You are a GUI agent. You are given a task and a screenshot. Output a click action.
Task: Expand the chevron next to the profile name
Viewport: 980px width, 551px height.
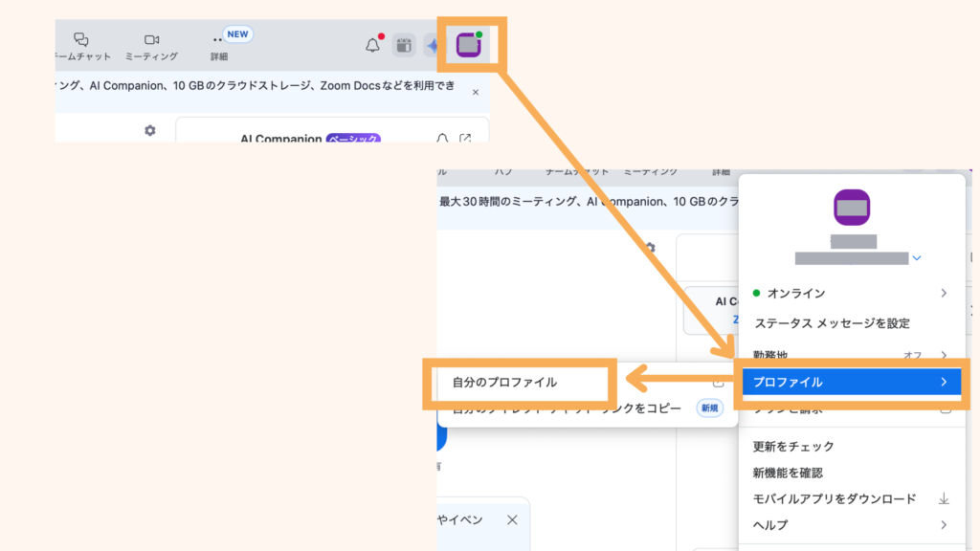(x=917, y=256)
